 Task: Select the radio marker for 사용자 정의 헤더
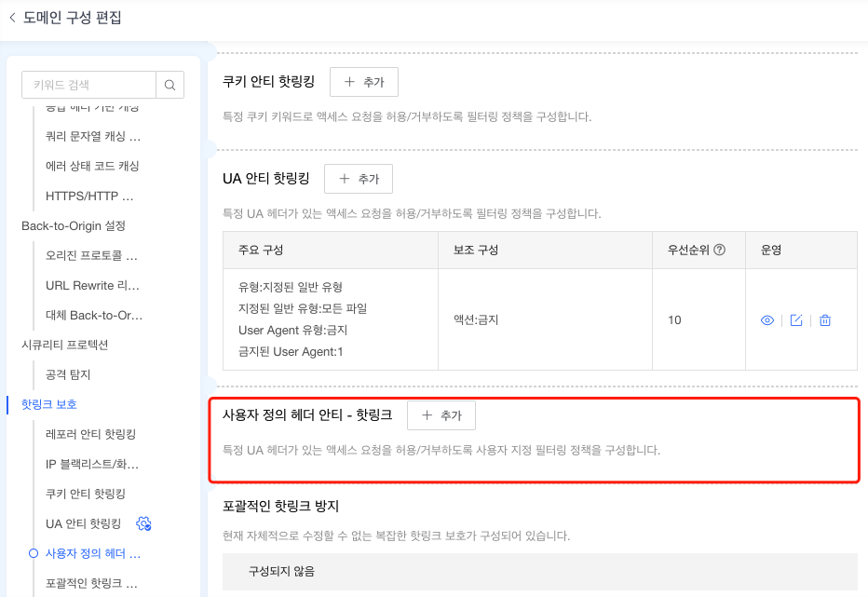[x=34, y=553]
